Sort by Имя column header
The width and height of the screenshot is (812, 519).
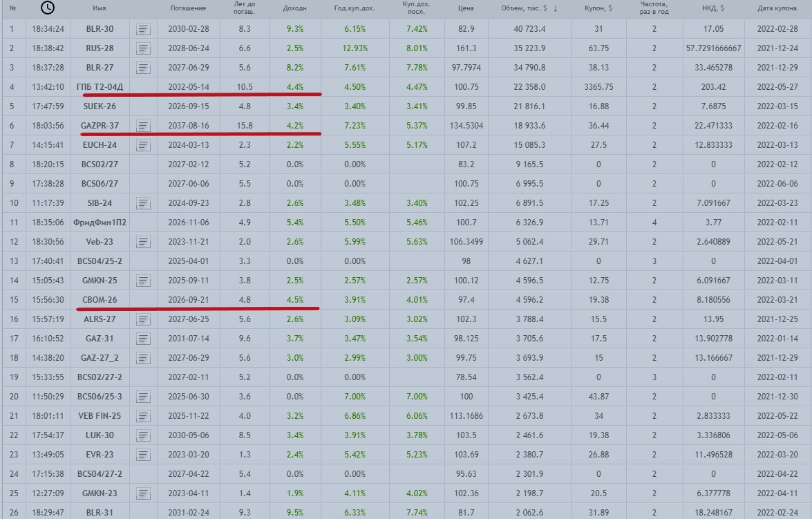(x=100, y=8)
